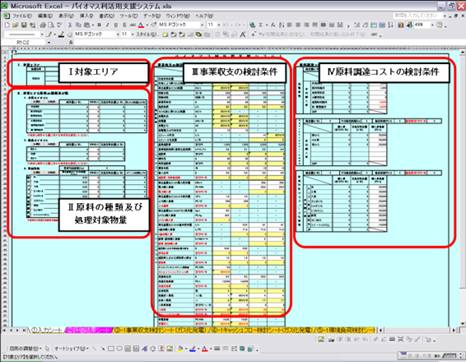Screen dimensions: 466x362
Task: Click the vertical scrollbar on right side
Action: 462,187
